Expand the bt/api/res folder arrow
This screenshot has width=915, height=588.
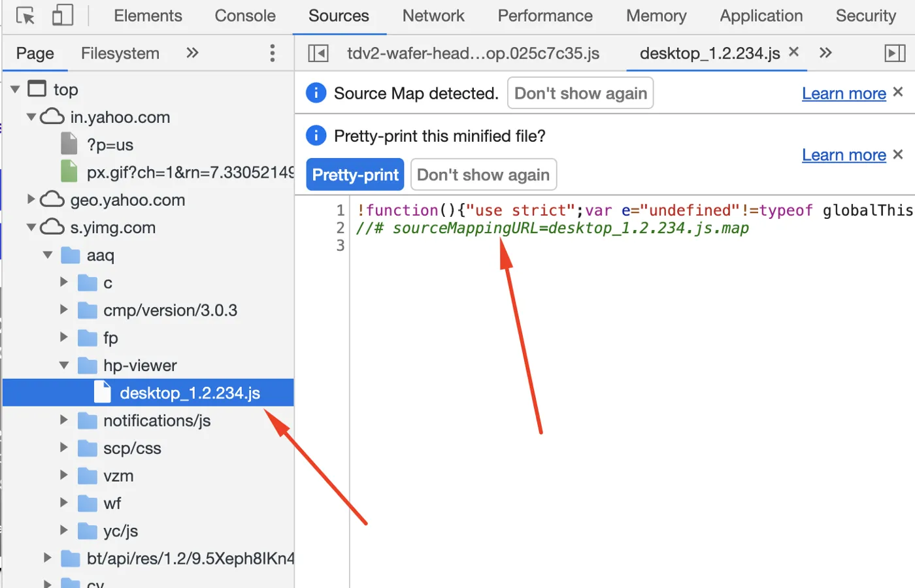pos(48,557)
